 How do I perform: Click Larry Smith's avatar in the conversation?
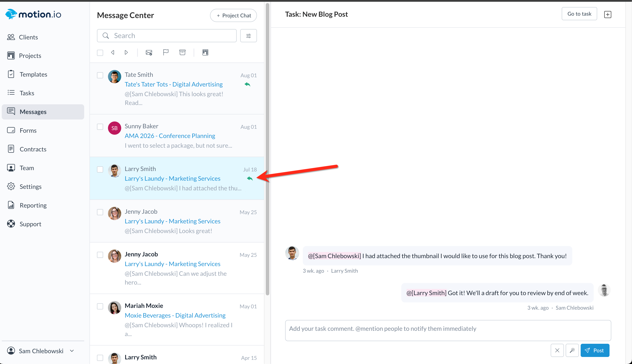292,253
